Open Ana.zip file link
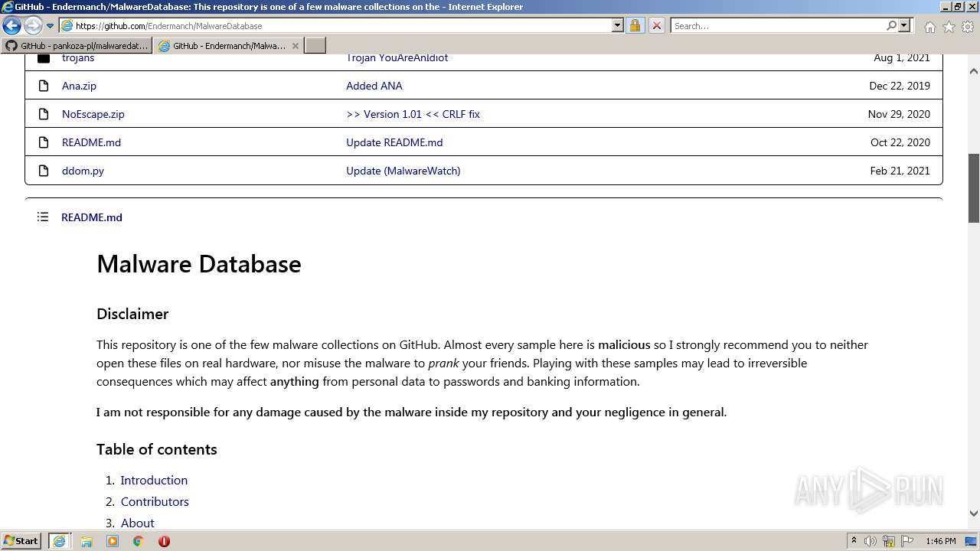The image size is (980, 551). click(x=79, y=86)
